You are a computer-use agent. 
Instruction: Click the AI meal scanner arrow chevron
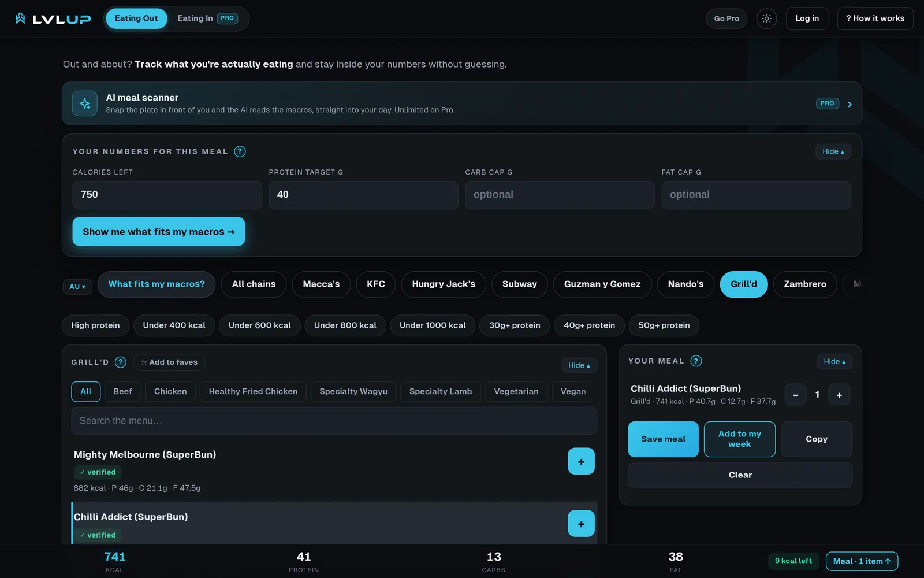coord(850,104)
